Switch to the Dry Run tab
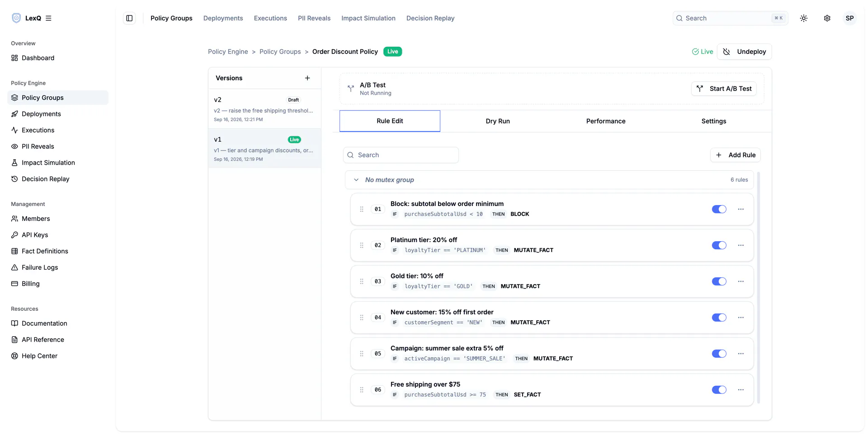The height and width of the screenshot is (435, 868). [498, 121]
